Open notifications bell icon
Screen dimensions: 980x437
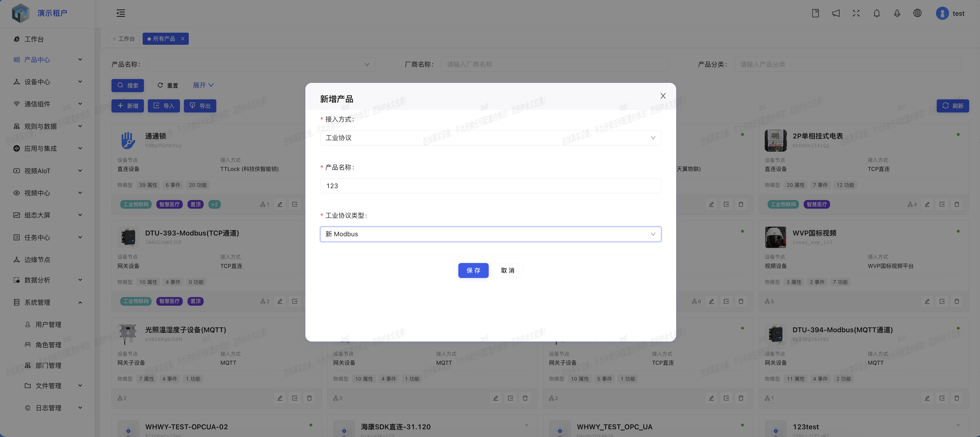click(x=876, y=13)
